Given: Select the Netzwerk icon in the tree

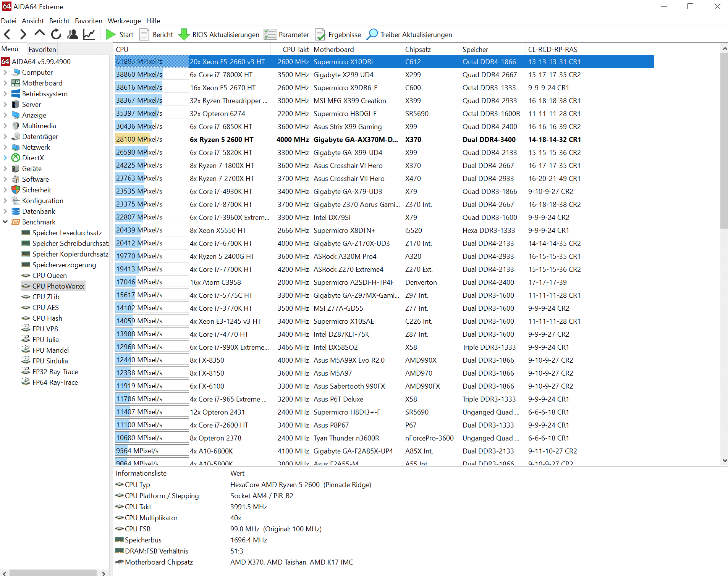Looking at the screenshot, I should [x=16, y=147].
